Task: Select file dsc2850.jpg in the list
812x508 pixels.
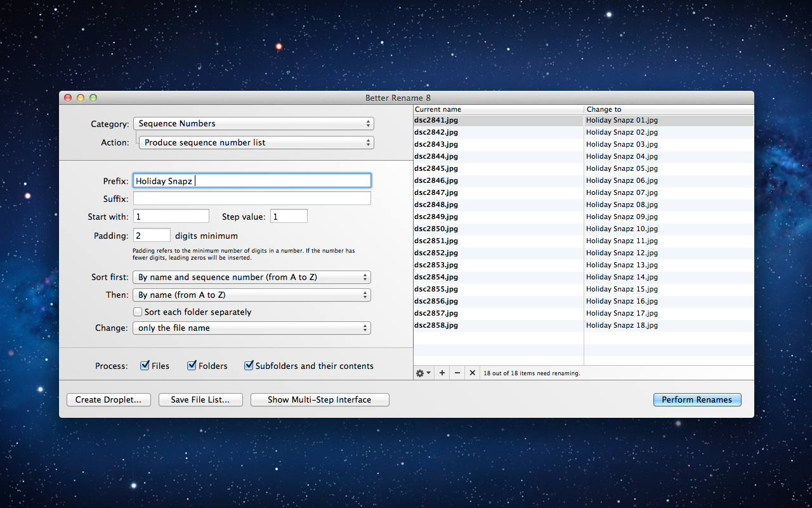Action: [x=436, y=229]
